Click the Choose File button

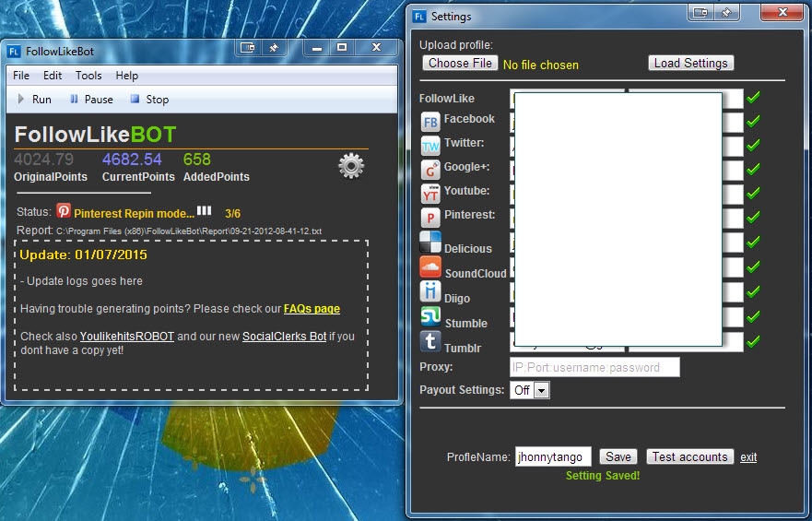460,64
